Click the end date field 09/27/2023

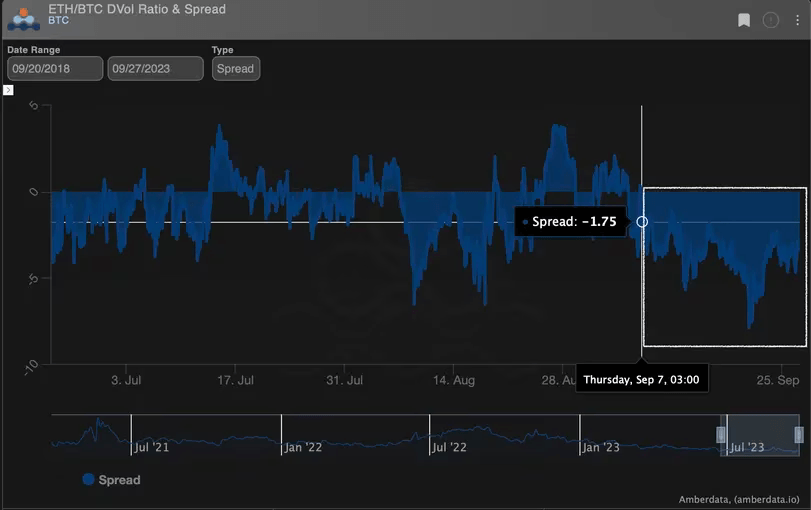pos(155,68)
